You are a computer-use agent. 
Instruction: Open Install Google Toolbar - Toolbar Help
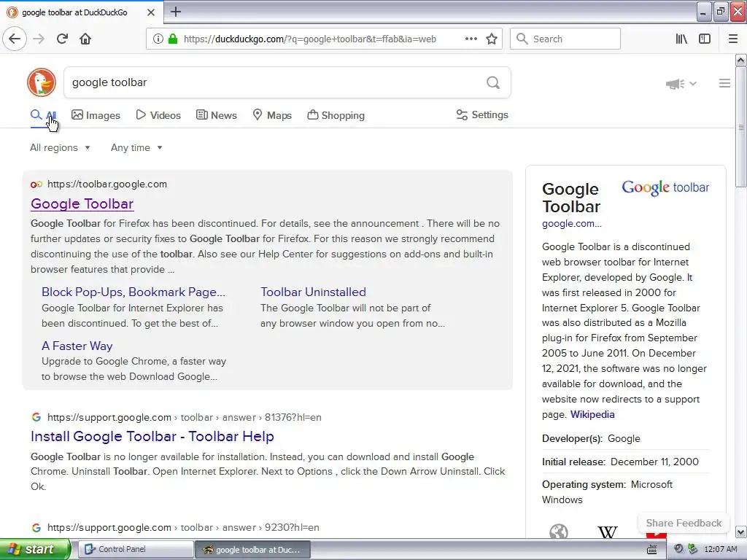[152, 436]
